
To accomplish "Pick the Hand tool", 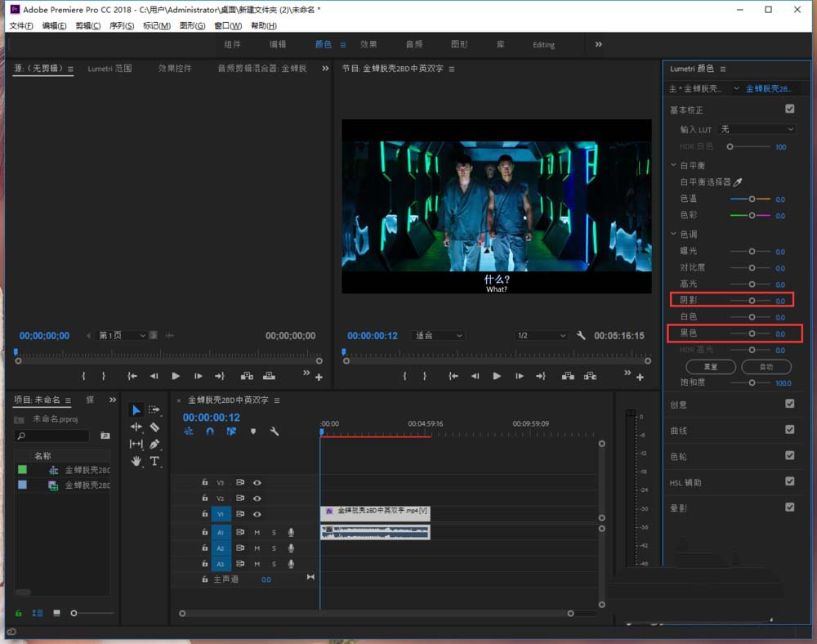I will [x=136, y=461].
